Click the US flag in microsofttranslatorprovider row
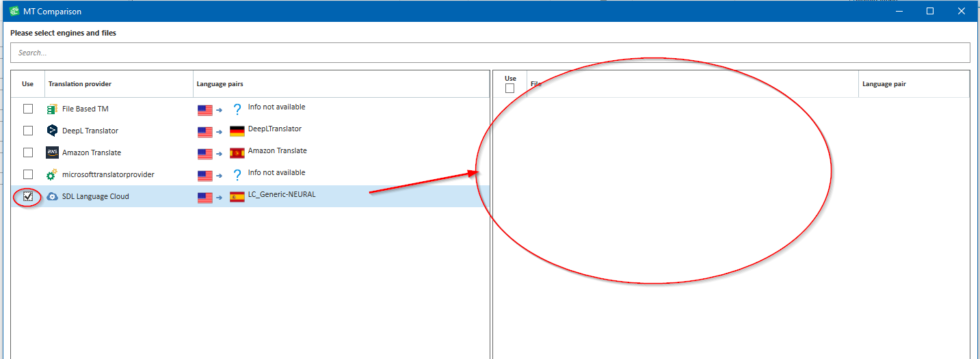980x359 pixels. tap(205, 176)
